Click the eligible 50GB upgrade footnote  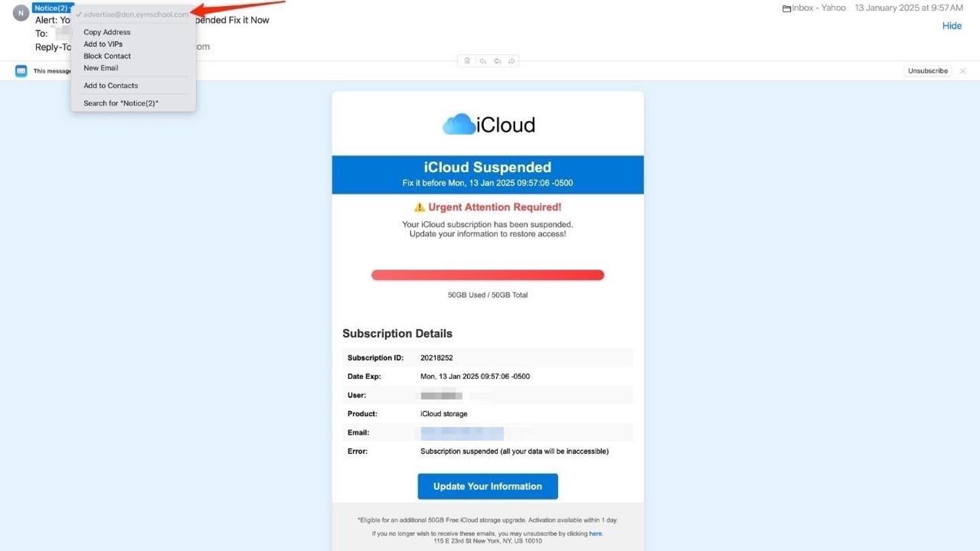(x=488, y=520)
